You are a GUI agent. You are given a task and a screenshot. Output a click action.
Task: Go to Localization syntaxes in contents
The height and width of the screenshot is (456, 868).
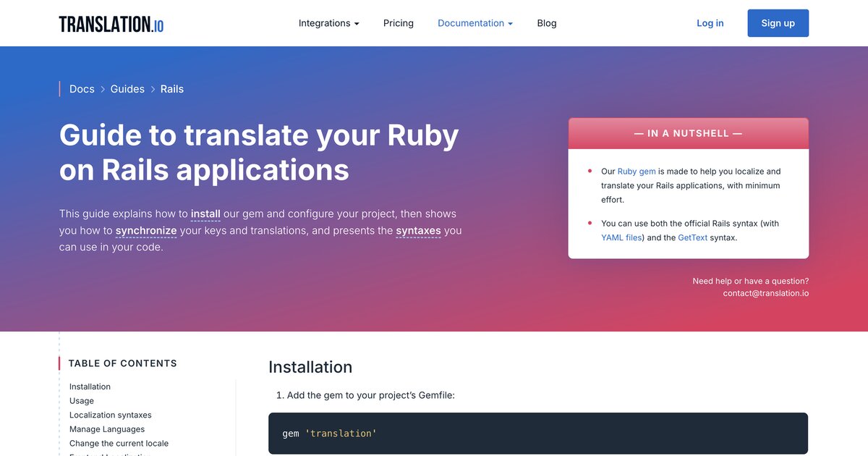pos(111,415)
